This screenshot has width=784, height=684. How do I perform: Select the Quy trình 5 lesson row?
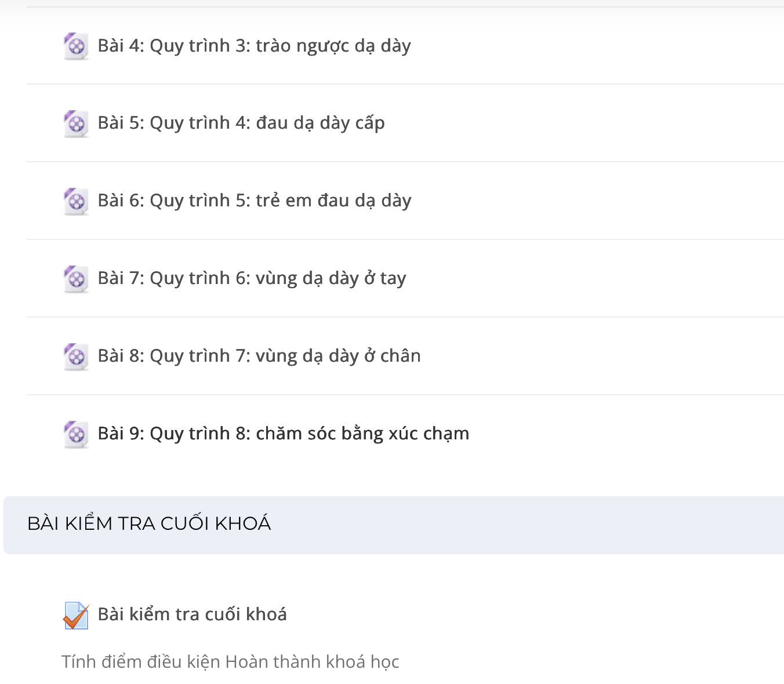point(405,201)
